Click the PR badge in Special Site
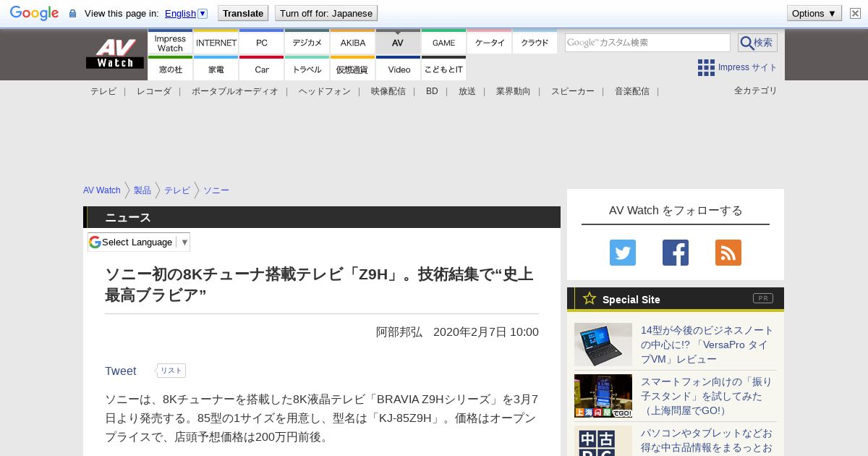Image resolution: width=868 pixels, height=456 pixels. tap(763, 298)
